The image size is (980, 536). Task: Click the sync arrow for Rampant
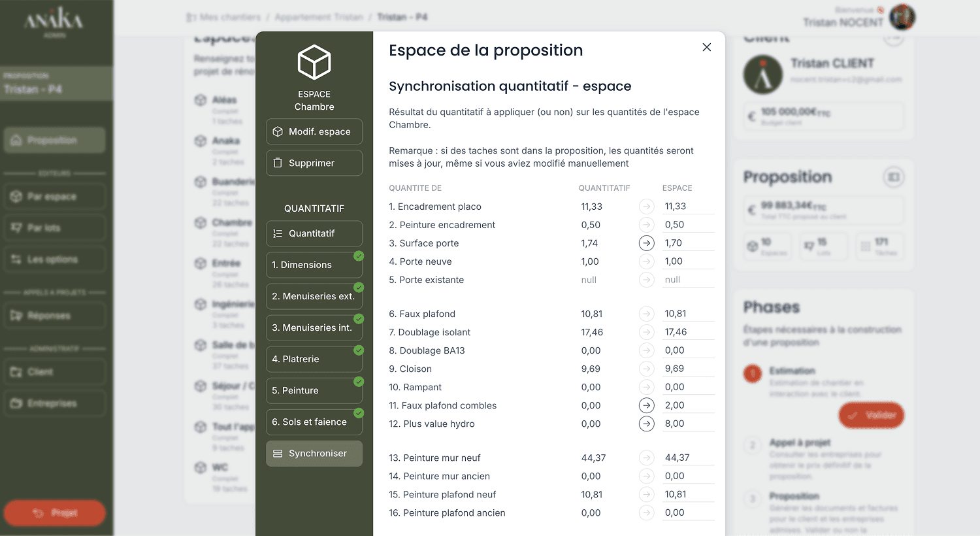click(x=647, y=387)
